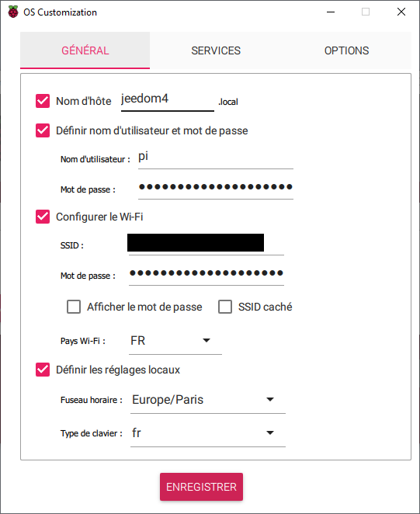Click the hostname field containing jeedom4
Viewport: 420px width, 514px height.
(x=168, y=100)
